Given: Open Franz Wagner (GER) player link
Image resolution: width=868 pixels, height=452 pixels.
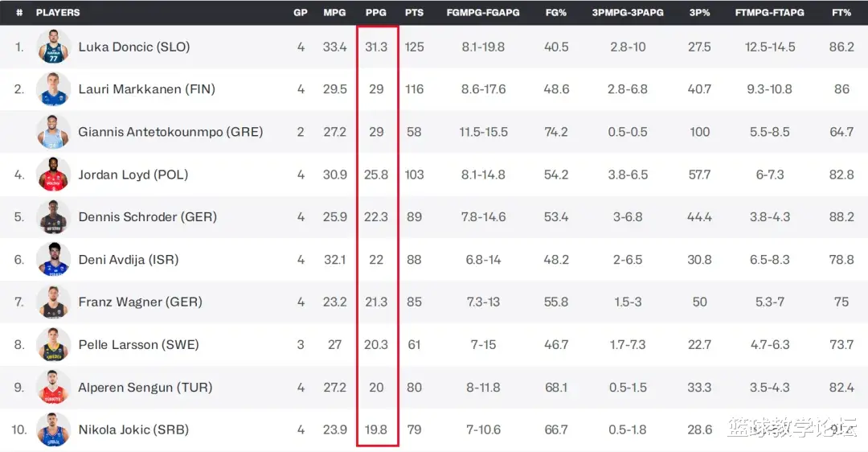Looking at the screenshot, I should point(140,302).
